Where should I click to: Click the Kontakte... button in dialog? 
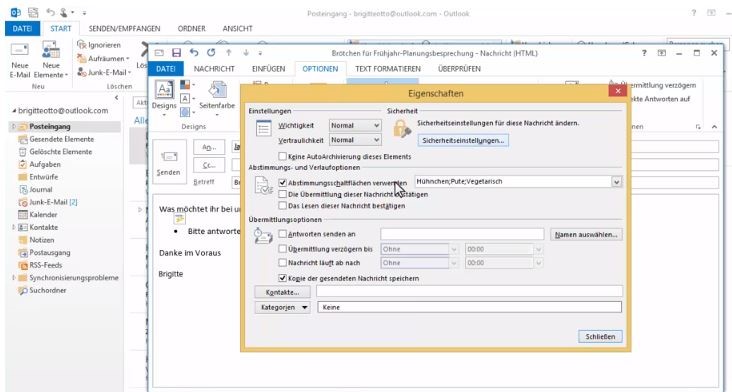coord(282,292)
